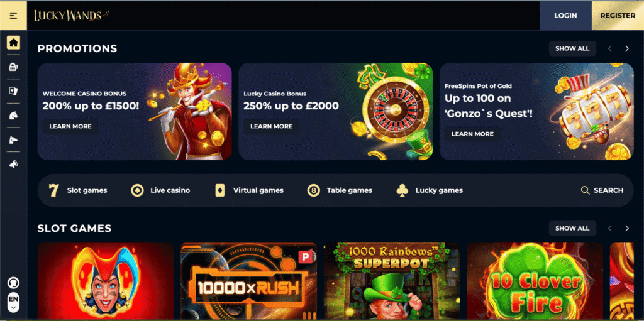
Task: Open horse racing icon in sidebar
Action: pyautogui.click(x=14, y=116)
